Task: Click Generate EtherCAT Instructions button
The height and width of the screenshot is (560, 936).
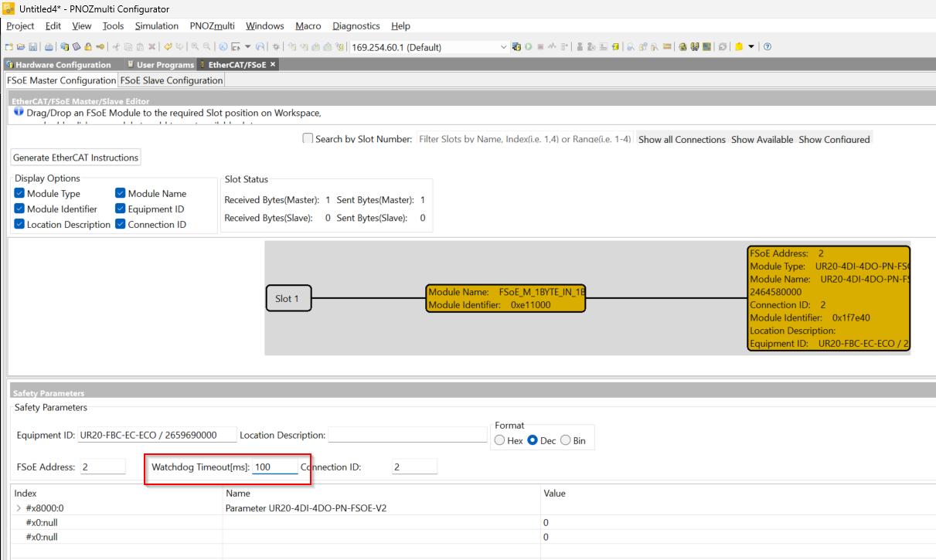Action: click(76, 158)
